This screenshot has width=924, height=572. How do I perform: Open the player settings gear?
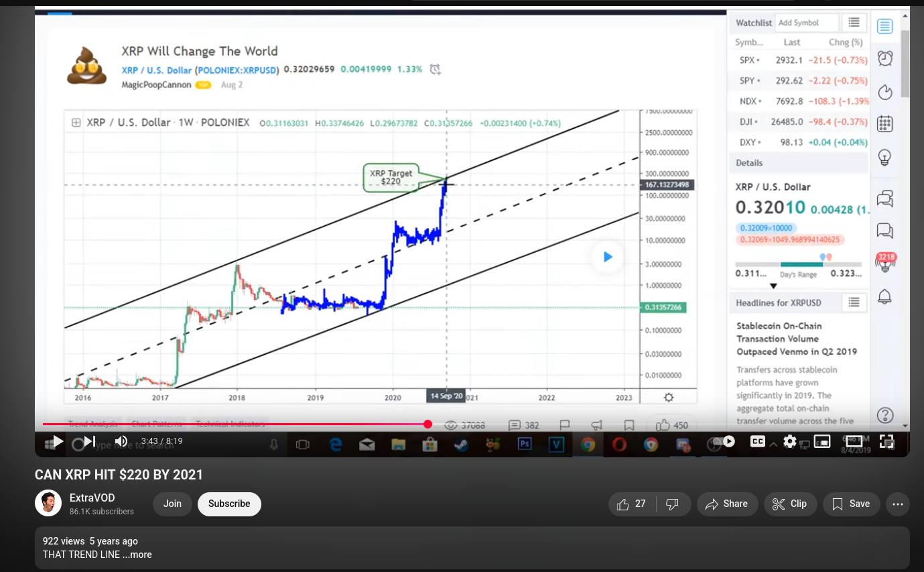790,441
